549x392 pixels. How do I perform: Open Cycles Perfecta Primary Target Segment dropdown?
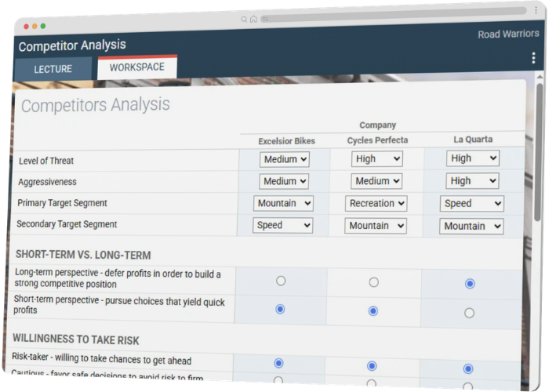click(376, 203)
